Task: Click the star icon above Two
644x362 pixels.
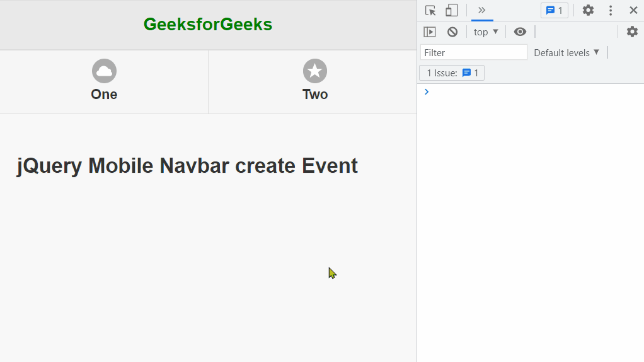Action: [x=315, y=71]
